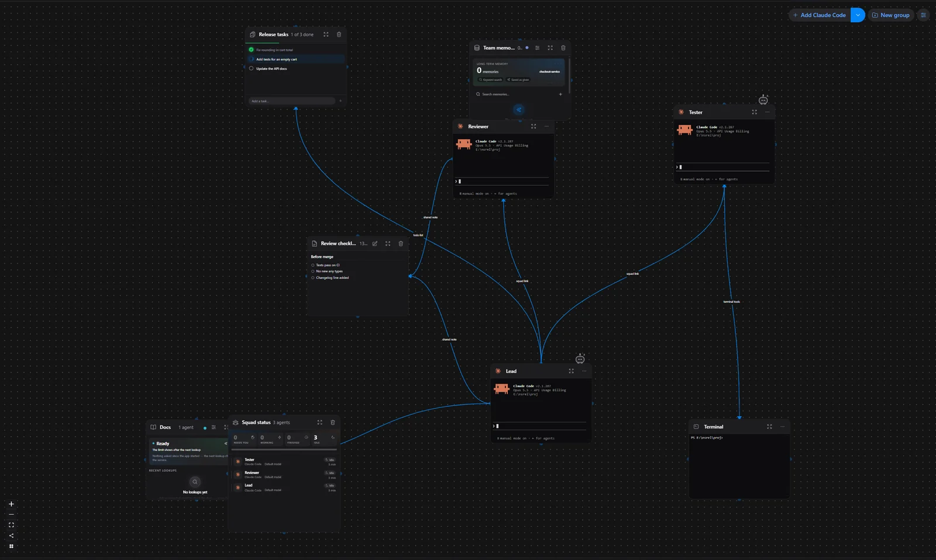936x560 pixels.
Task: Select the Tester row in Squad status
Action: (285, 462)
